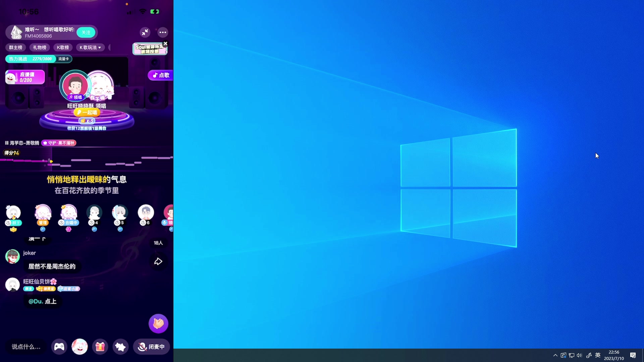Tap the stars favorites icon
The height and width of the screenshot is (362, 644).
120,347
